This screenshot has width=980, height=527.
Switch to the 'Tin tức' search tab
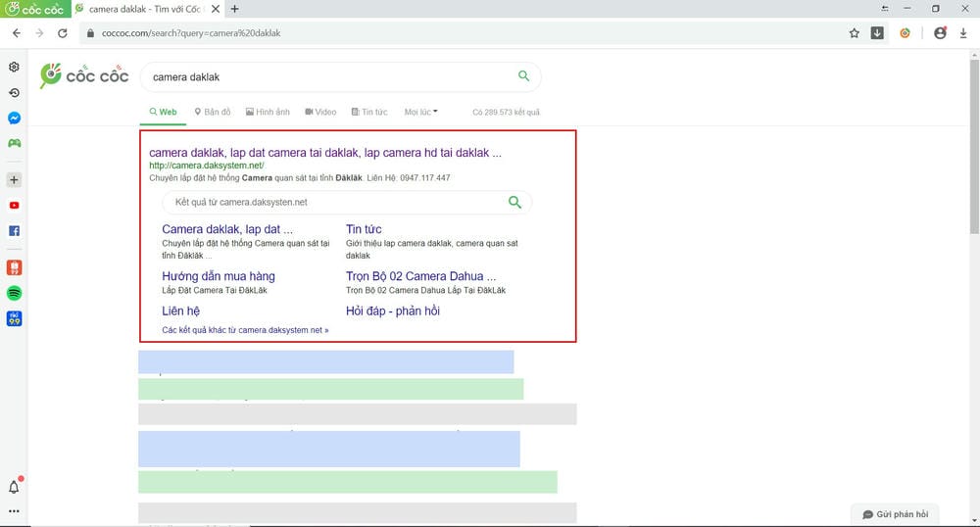(x=369, y=112)
